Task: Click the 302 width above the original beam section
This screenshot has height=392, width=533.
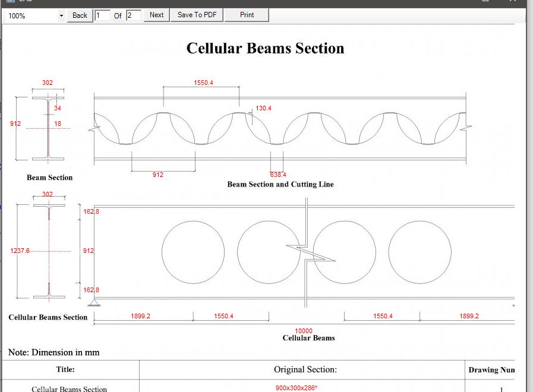Action: 48,83
